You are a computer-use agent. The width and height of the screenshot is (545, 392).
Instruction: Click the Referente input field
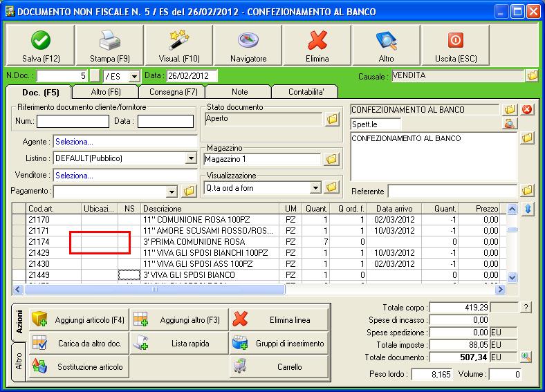453,191
